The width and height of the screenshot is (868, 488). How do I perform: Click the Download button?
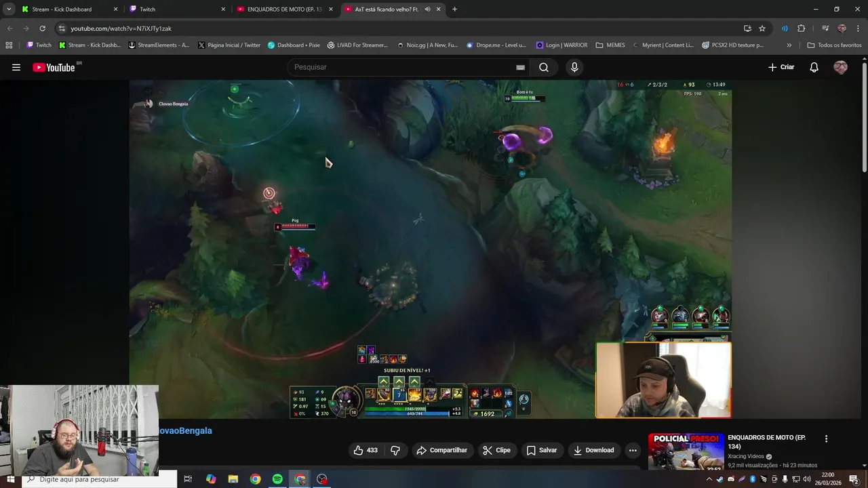point(593,450)
